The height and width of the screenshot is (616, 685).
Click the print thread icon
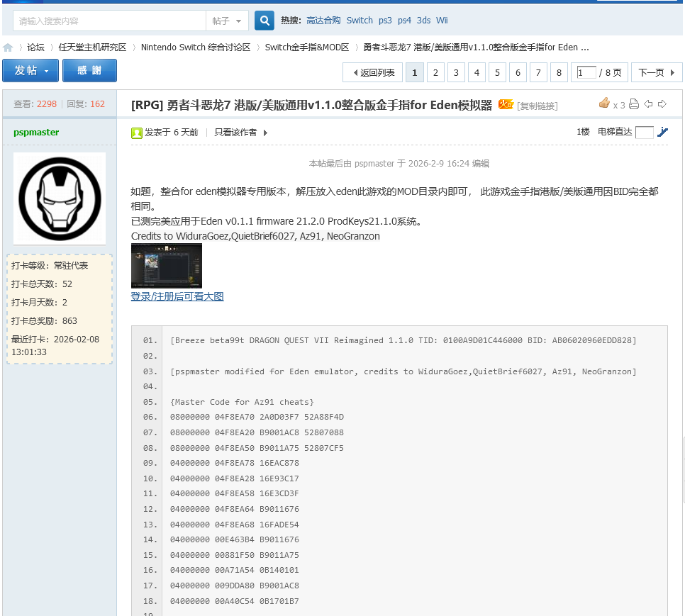634,104
